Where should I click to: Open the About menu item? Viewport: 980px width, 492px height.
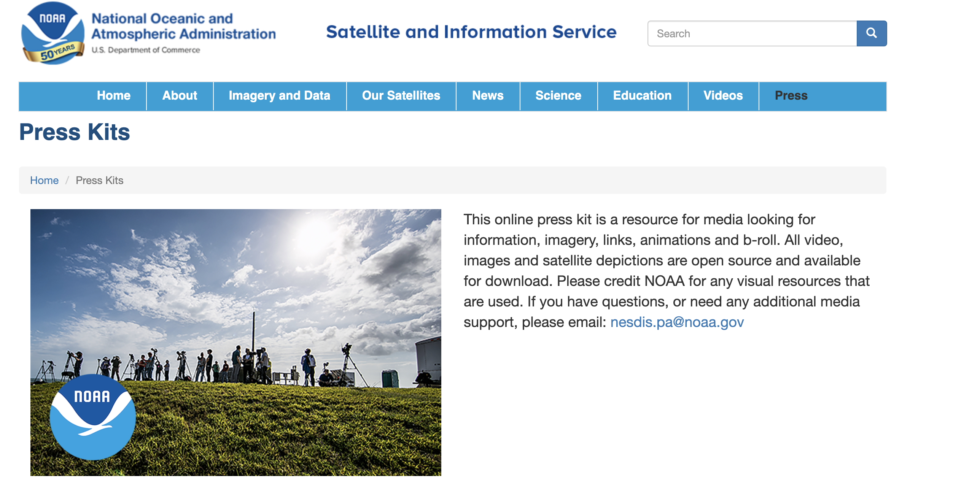coord(180,96)
